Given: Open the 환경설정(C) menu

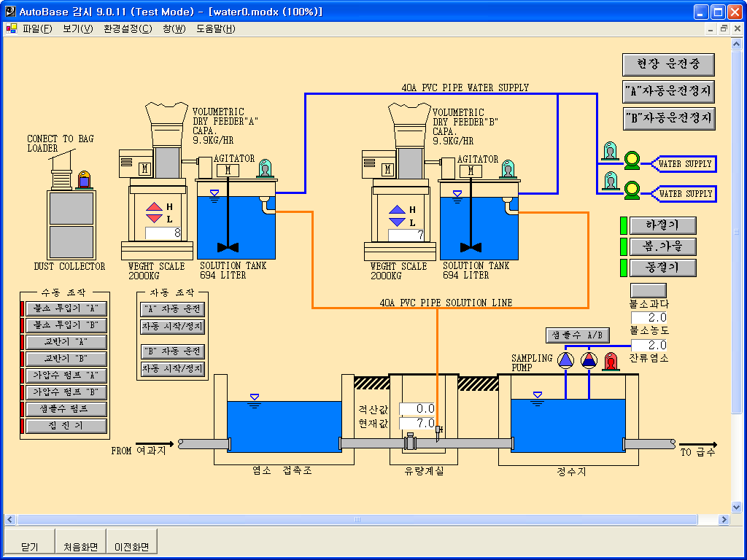Looking at the screenshot, I should pos(128,28).
